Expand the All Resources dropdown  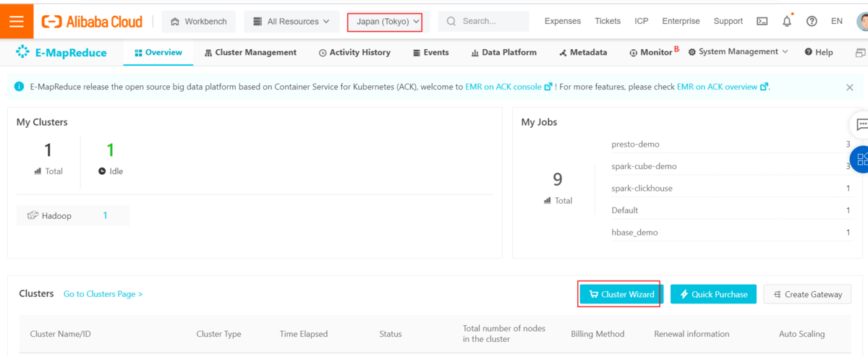[292, 22]
